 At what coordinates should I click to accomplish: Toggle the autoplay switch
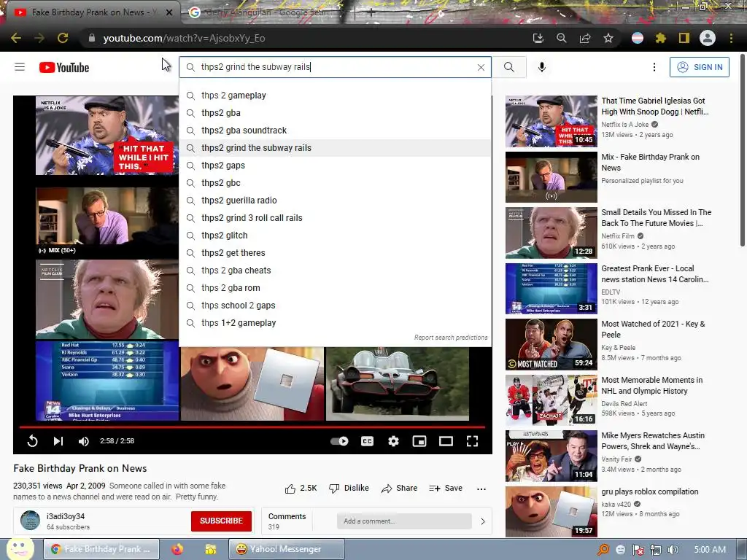click(x=339, y=441)
